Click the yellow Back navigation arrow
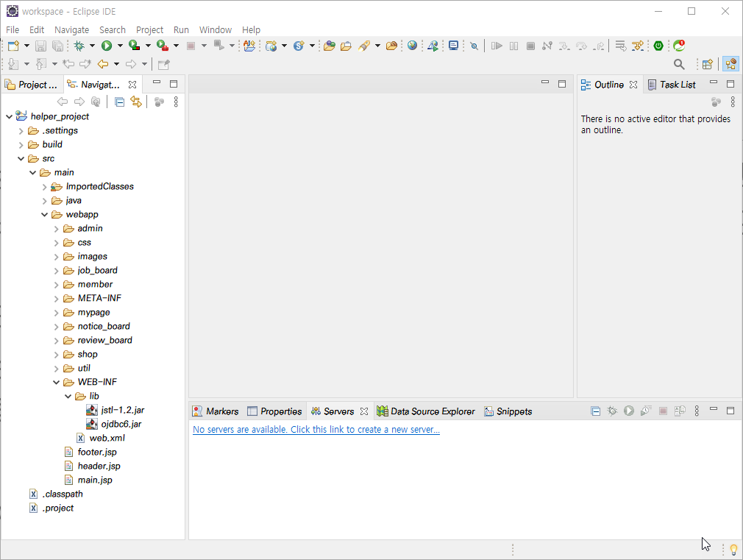This screenshot has width=743, height=560. [x=103, y=64]
